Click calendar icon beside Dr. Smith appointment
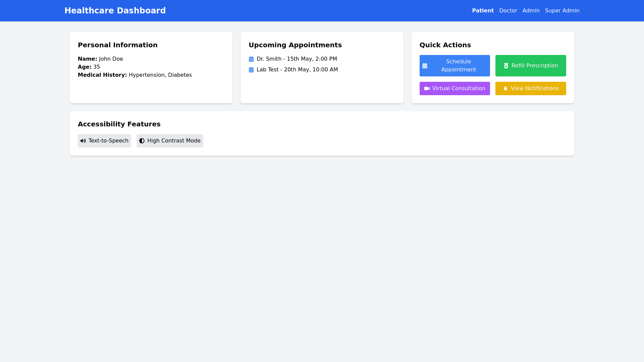This screenshot has width=644, height=362. point(251,59)
